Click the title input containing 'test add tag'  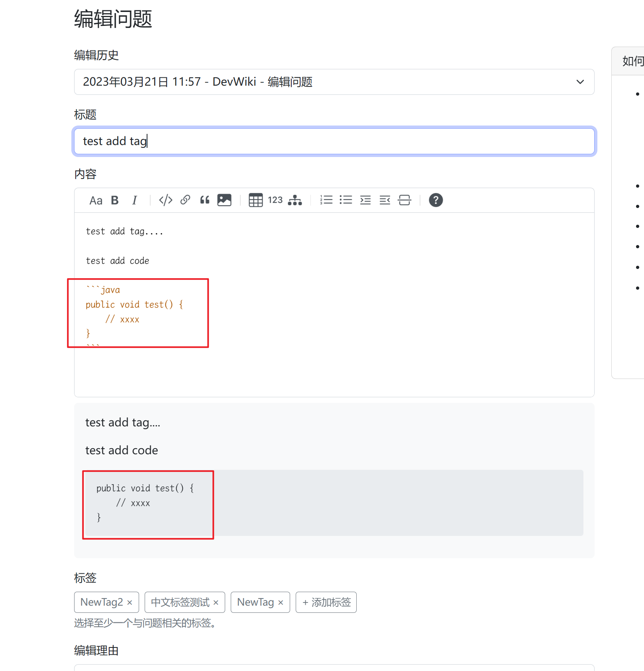pyautogui.click(x=334, y=141)
